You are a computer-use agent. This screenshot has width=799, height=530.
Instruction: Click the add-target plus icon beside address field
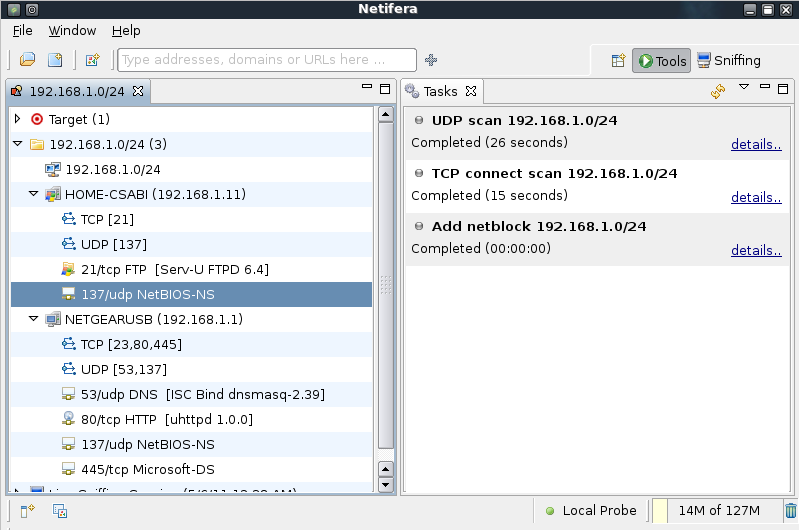pyautogui.click(x=431, y=60)
